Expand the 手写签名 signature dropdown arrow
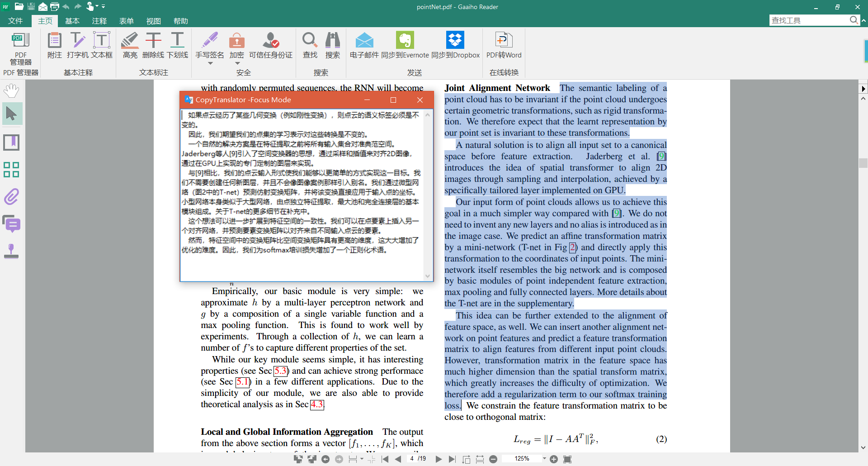The width and height of the screenshot is (868, 466). 210,64
